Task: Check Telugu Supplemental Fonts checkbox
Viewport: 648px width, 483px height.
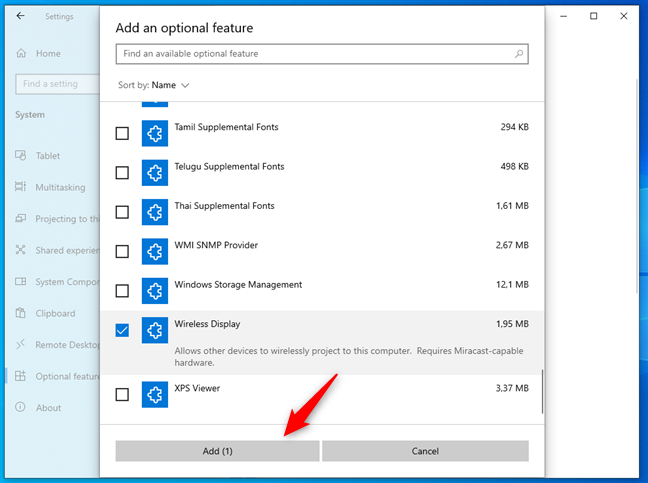Action: [x=122, y=173]
